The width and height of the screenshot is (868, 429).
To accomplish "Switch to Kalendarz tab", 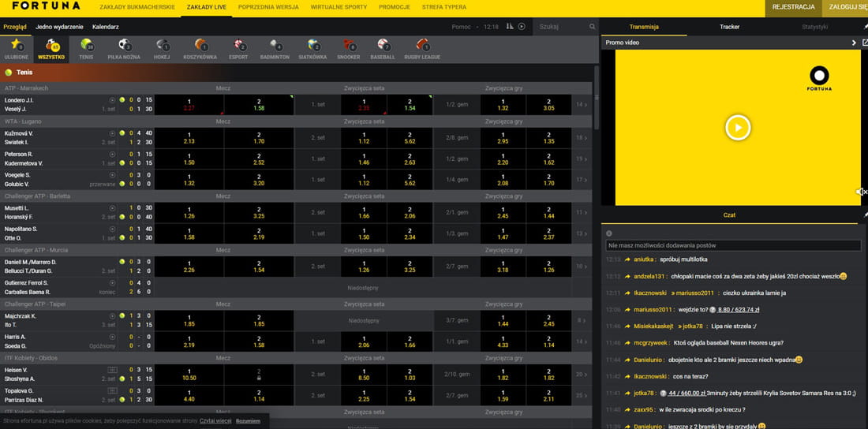I will (106, 27).
